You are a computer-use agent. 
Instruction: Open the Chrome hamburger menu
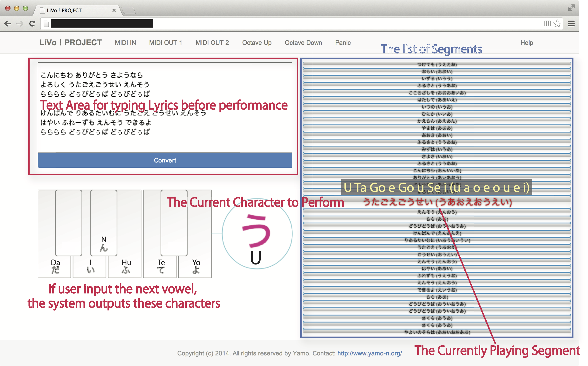571,23
